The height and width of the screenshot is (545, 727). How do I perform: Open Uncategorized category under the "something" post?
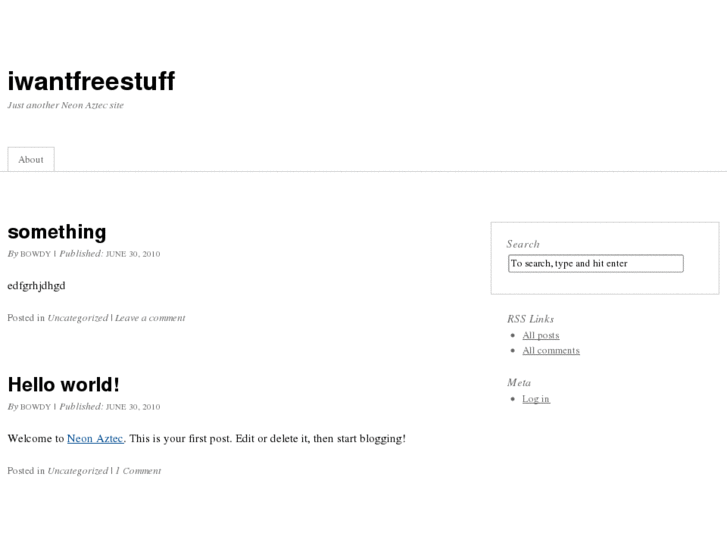point(77,318)
